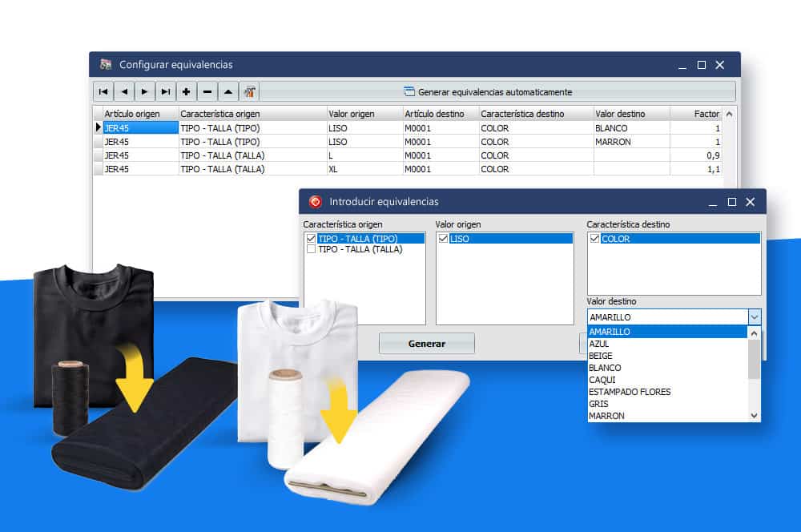Select BLANCO from the dropdown list
Viewport: 801px width, 532px height.
[x=605, y=368]
